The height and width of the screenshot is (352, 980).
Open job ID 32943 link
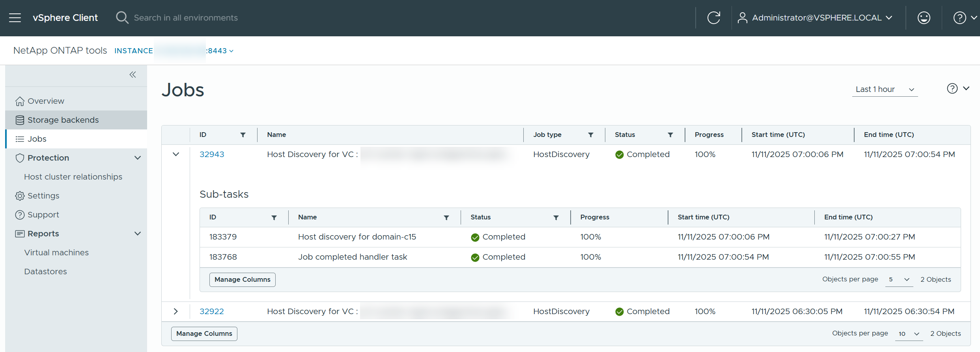212,154
